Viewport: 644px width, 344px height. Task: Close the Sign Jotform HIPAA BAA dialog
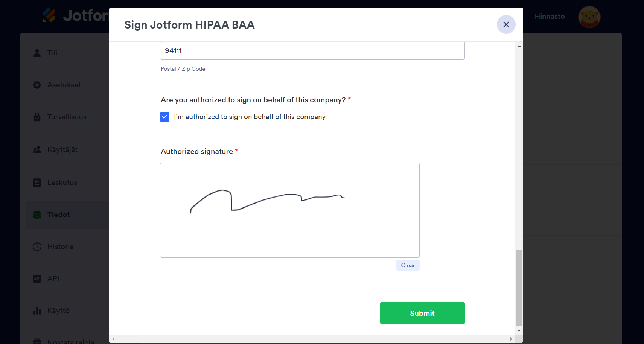pyautogui.click(x=506, y=24)
